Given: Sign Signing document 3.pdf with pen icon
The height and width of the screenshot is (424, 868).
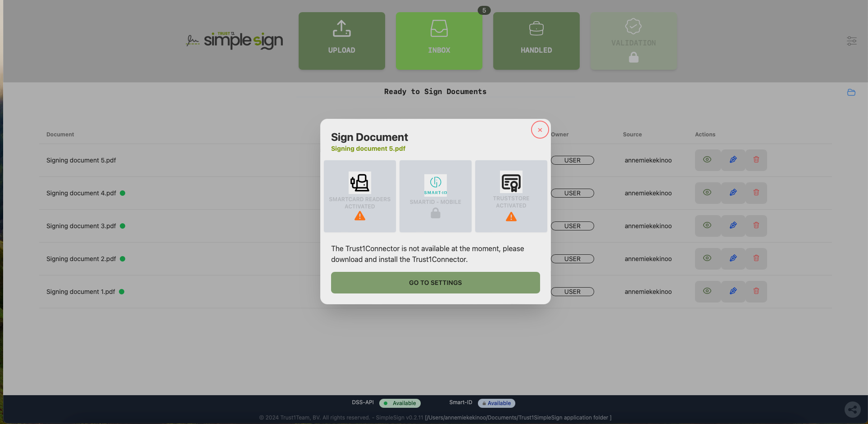Looking at the screenshot, I should 733,226.
